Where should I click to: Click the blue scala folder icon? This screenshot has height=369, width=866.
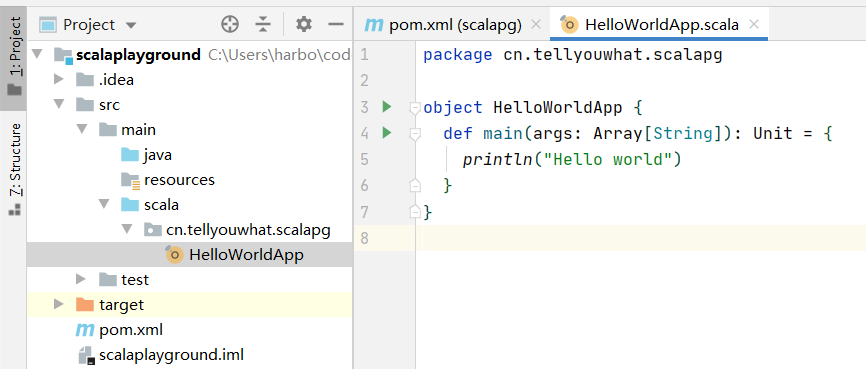[x=130, y=204]
